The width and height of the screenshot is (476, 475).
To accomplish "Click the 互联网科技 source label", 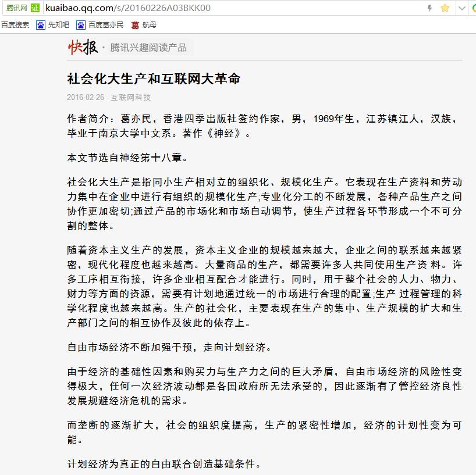I will pos(131,97).
